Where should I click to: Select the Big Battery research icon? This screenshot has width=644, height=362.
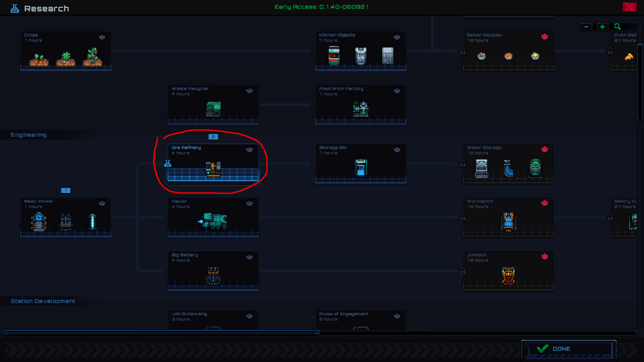pyautogui.click(x=213, y=275)
